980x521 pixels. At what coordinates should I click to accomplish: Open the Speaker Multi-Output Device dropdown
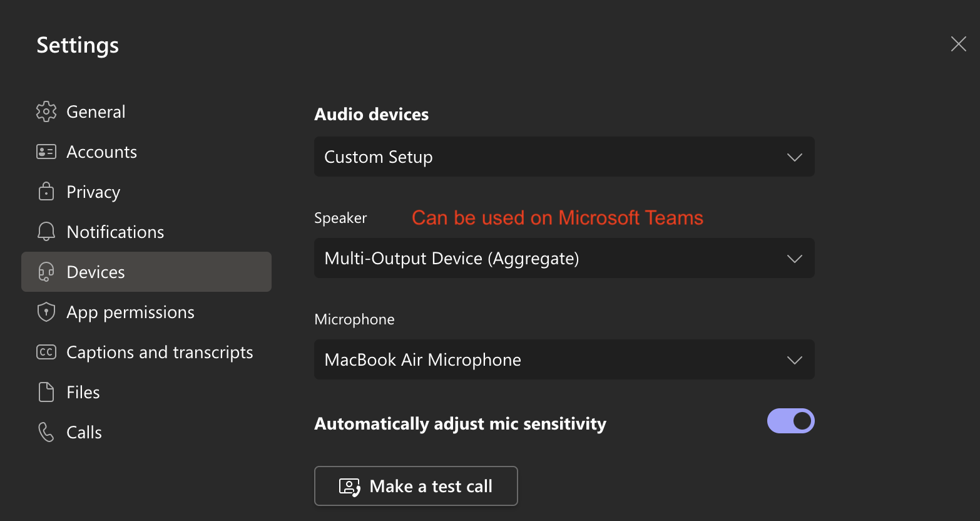coord(563,258)
